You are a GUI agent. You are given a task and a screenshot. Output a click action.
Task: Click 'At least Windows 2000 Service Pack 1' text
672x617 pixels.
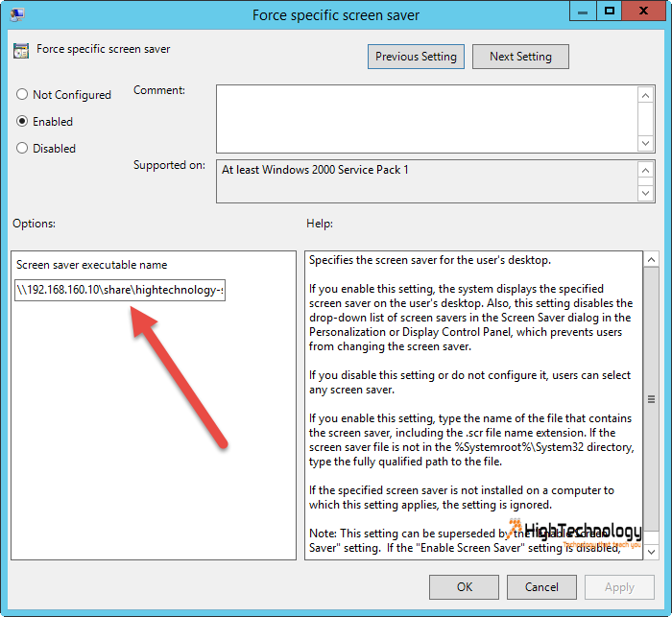[x=315, y=170]
